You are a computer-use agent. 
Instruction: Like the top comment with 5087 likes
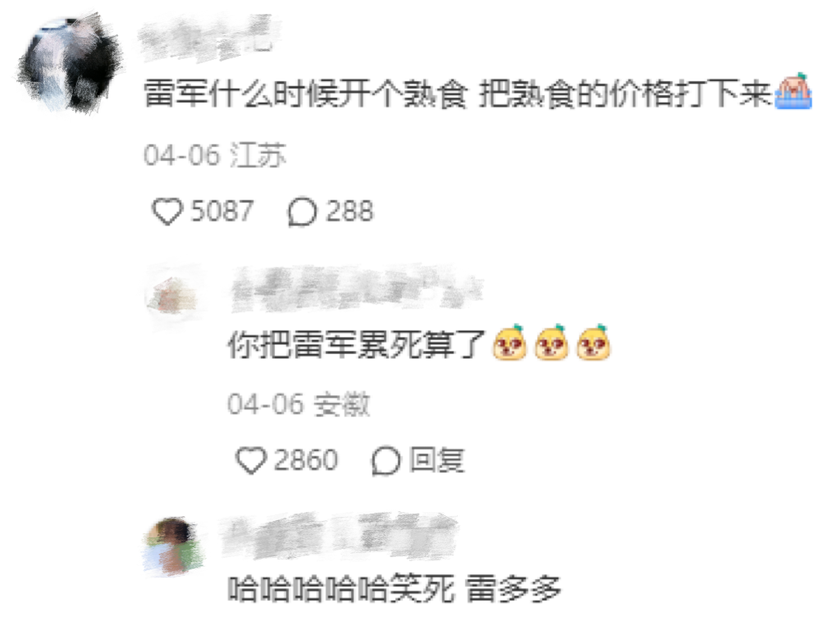click(x=167, y=211)
